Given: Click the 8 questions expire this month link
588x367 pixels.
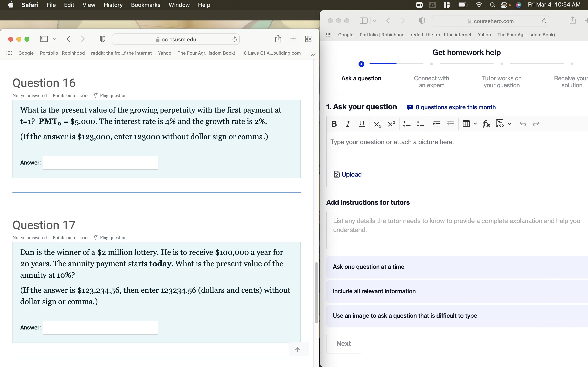Looking at the screenshot, I should click(x=455, y=107).
